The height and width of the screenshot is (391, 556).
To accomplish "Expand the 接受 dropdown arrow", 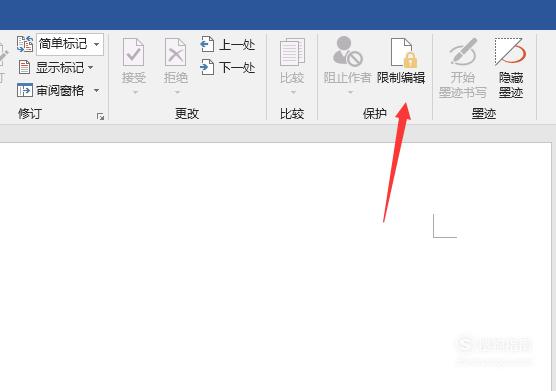I will pos(135,93).
